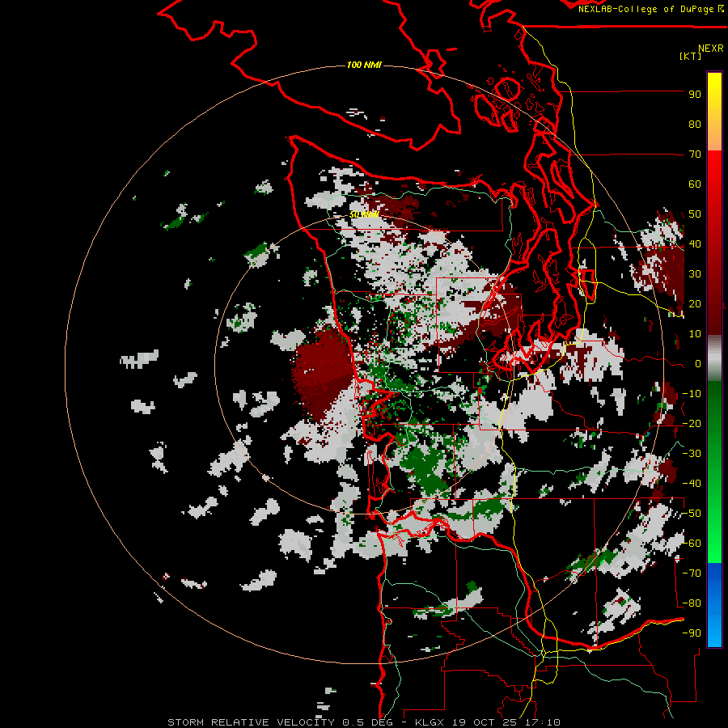Select the -10 value on the velocity scale
Viewport: 728px width, 728px height.
pyautogui.click(x=692, y=394)
